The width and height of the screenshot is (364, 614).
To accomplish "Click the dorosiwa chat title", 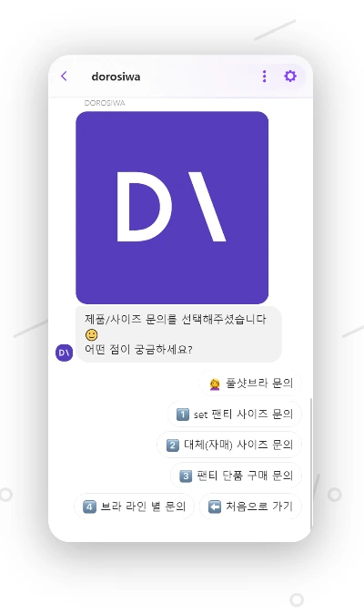I will coord(116,77).
